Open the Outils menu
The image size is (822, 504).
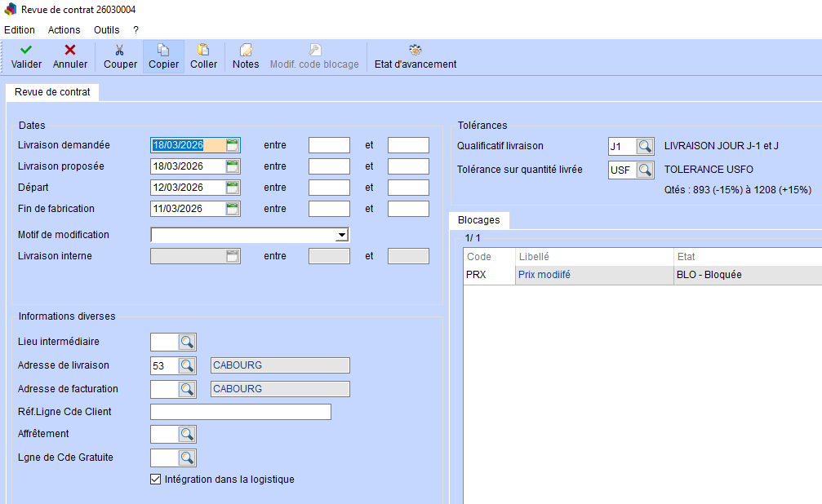(x=106, y=29)
